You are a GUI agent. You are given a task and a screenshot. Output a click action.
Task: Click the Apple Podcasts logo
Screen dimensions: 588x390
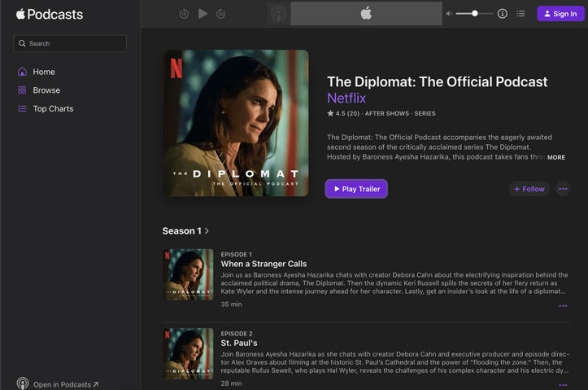[49, 15]
